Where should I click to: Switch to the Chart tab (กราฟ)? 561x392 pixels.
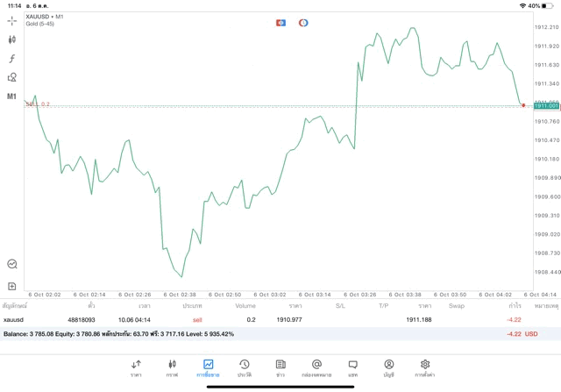172,368
